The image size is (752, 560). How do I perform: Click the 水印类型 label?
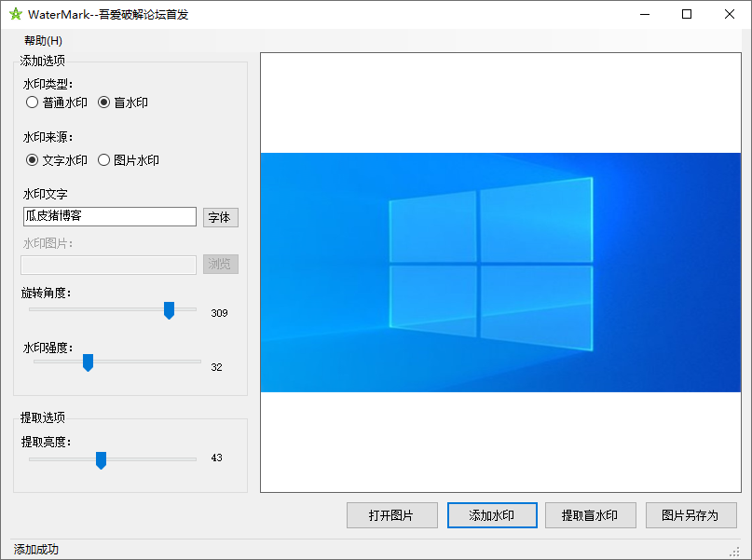click(x=48, y=84)
